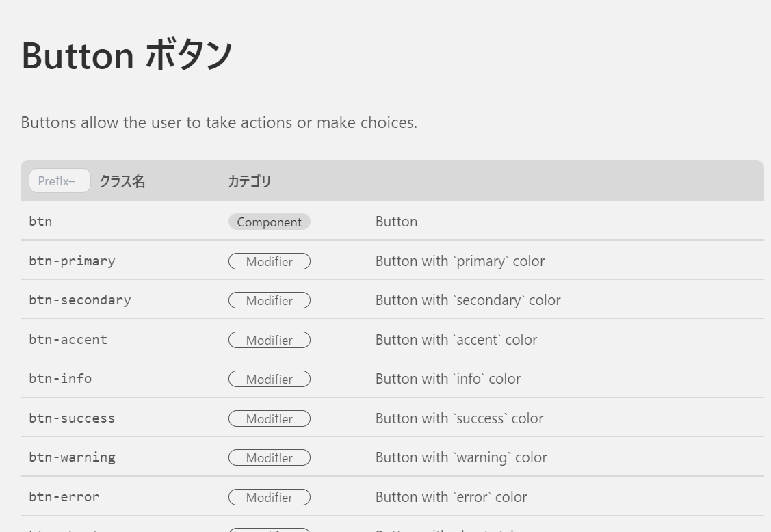The height and width of the screenshot is (532, 771).
Task: Click the Prefix input field
Action: (60, 181)
